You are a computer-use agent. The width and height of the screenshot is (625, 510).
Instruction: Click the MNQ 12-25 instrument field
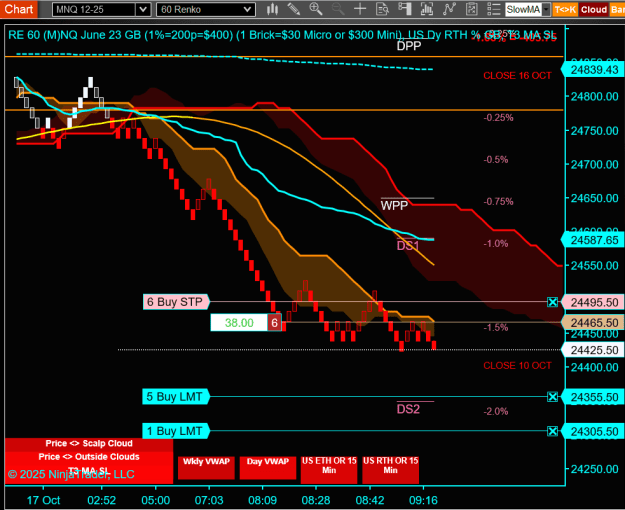94,10
